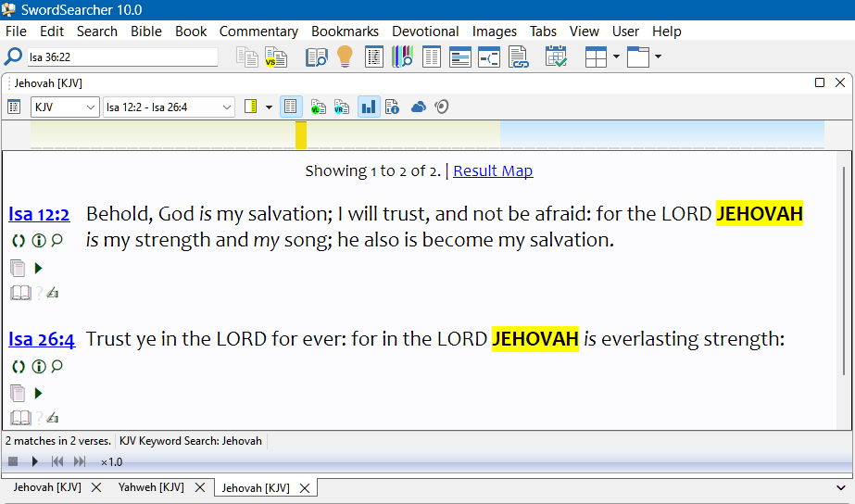Switch to the first Jehovah [KJV] tab
The width and height of the screenshot is (855, 504).
pyautogui.click(x=47, y=487)
